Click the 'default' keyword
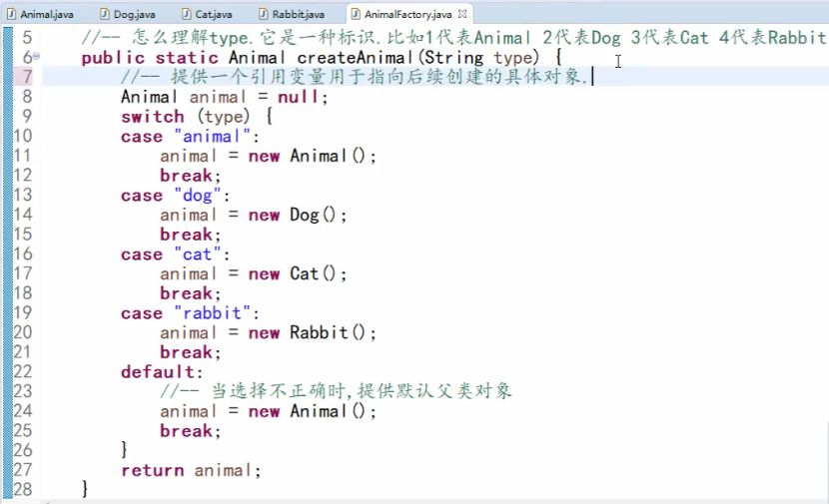The width and height of the screenshot is (829, 504). 158,372
